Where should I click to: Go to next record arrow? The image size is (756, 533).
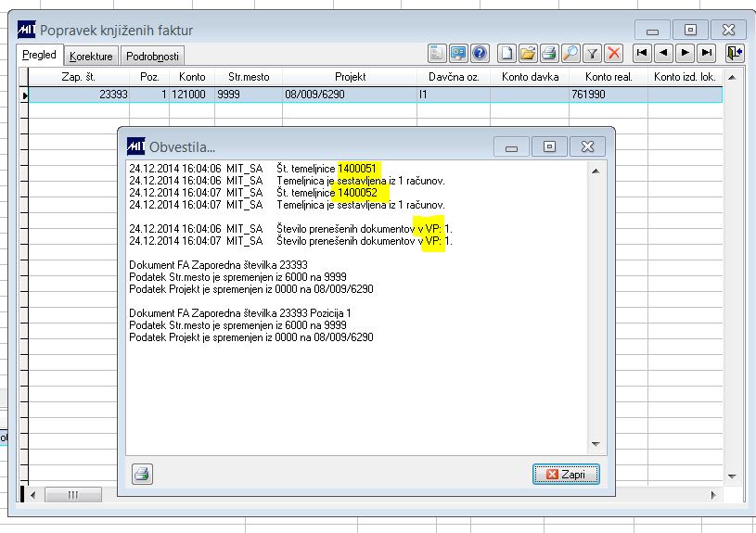685,53
